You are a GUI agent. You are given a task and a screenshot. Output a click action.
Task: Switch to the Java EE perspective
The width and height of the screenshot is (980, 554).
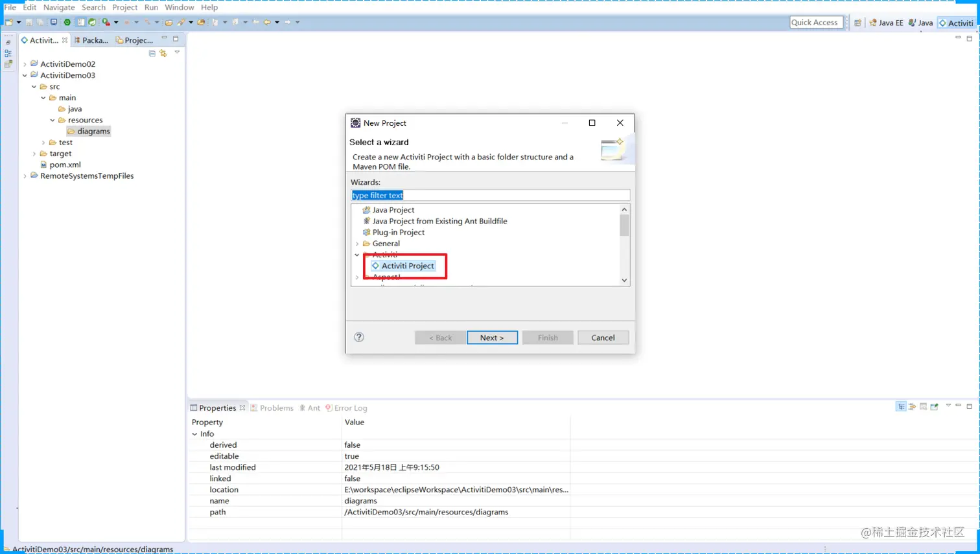click(x=886, y=23)
